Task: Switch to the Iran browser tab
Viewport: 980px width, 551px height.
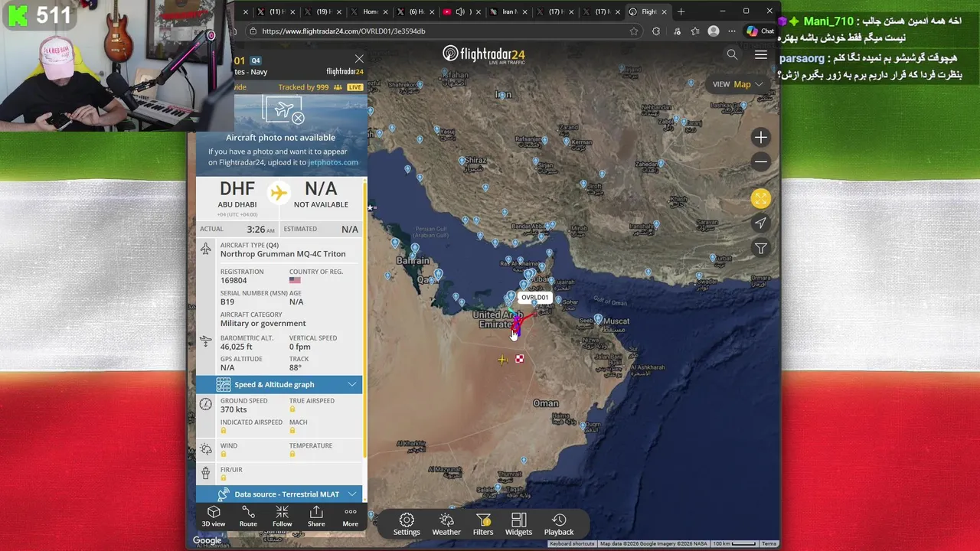Action: [x=509, y=11]
